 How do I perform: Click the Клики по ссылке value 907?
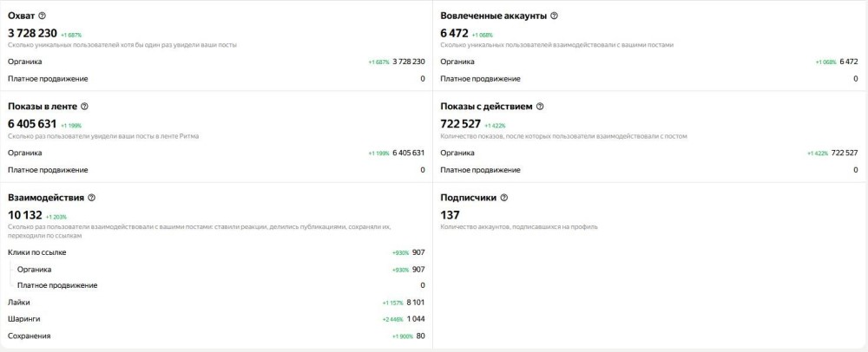[418, 252]
